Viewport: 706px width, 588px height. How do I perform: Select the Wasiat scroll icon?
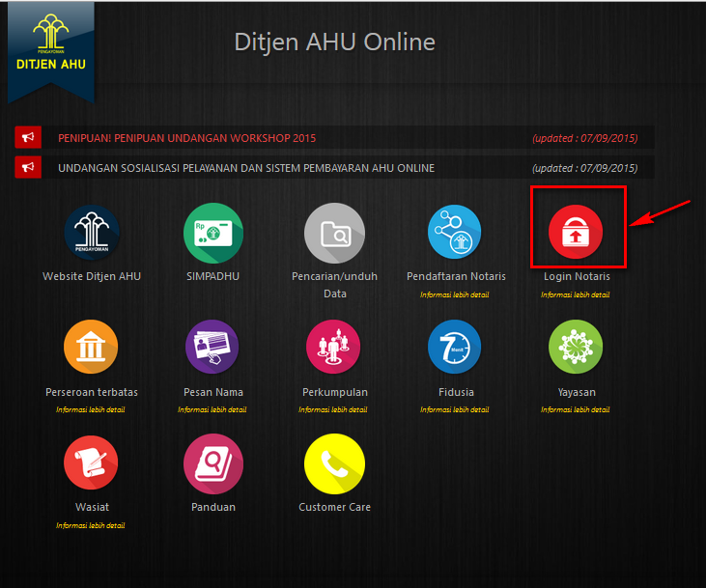91,463
